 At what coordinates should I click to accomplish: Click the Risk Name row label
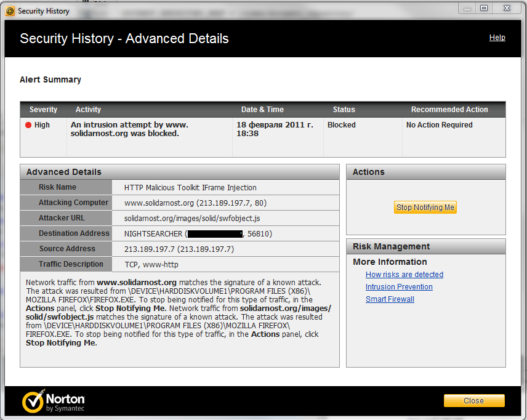(57, 187)
